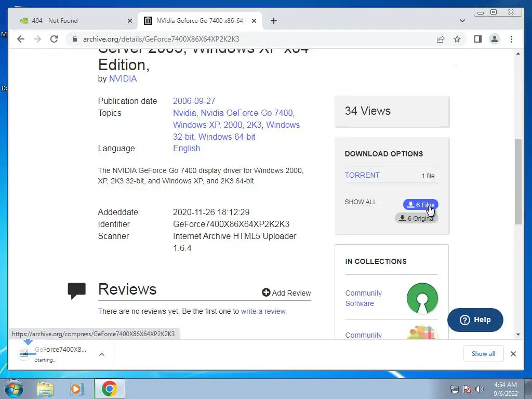Launch Windows Media Player from taskbar
This screenshot has width=532, height=399.
pos(77,389)
